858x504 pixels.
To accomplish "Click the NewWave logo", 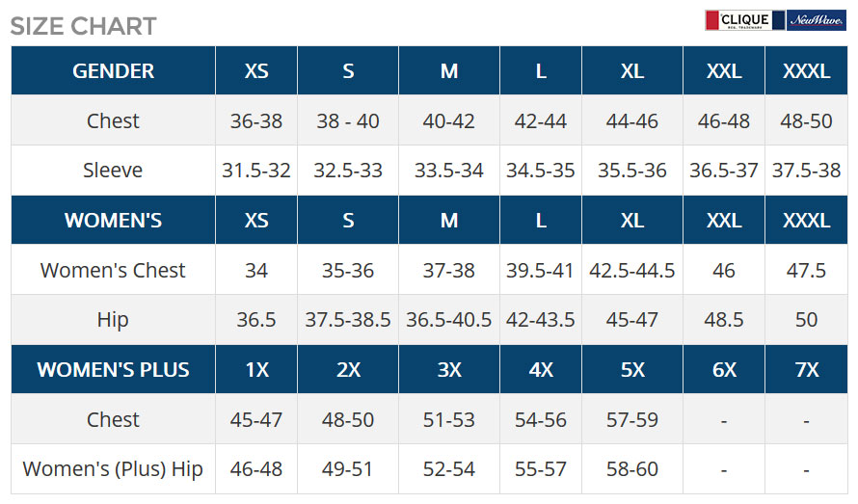I will click(817, 20).
